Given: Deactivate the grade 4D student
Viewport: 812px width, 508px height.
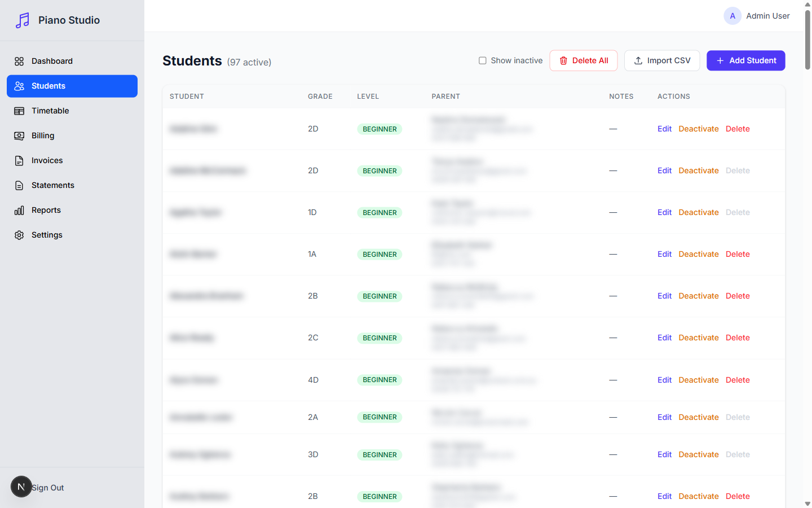Looking at the screenshot, I should point(699,380).
